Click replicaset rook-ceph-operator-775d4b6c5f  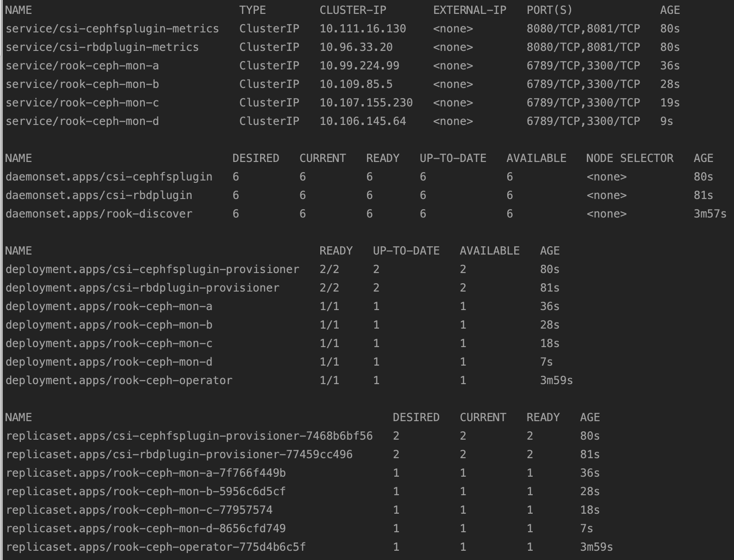(156, 547)
